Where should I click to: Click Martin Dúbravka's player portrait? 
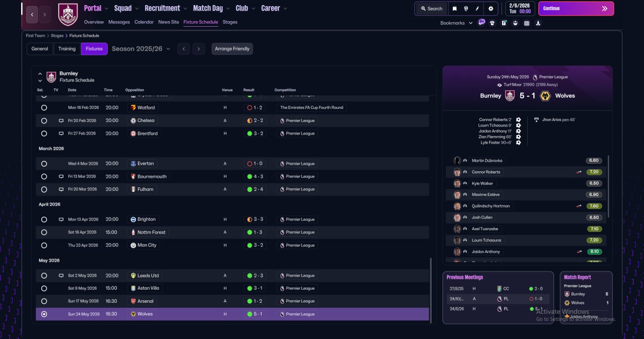(x=457, y=161)
